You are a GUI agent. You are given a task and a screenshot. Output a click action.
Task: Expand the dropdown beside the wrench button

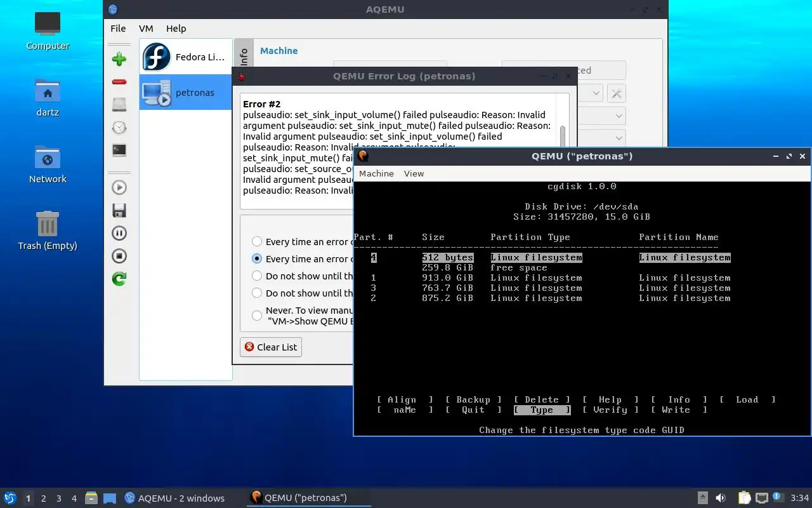click(596, 93)
